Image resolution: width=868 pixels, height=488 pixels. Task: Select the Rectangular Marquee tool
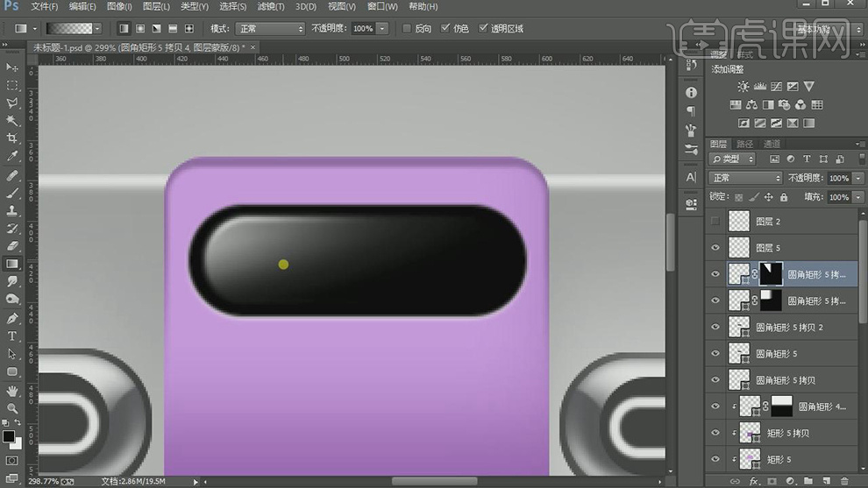click(11, 85)
